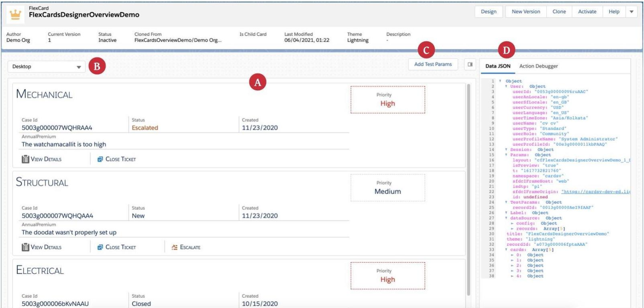The height and width of the screenshot is (308, 644).
Task: Click the Electrical card title
Action: point(40,270)
